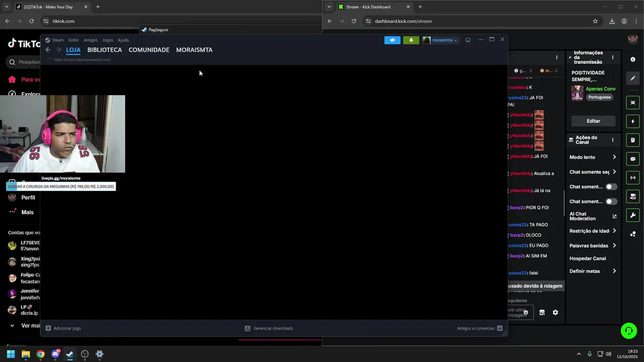Click the info icon in Kick sidebar
The height and width of the screenshot is (362, 644).
[x=633, y=59]
